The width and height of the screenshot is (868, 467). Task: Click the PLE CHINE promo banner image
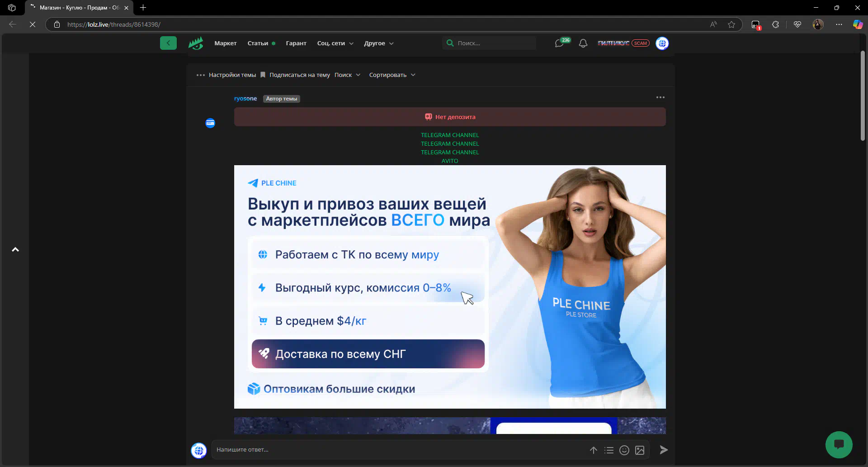click(x=450, y=287)
